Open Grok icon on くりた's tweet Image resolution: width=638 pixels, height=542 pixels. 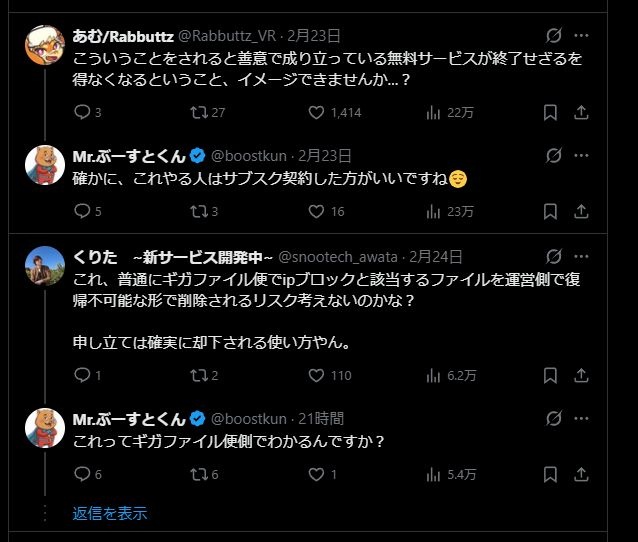pyautogui.click(x=553, y=257)
